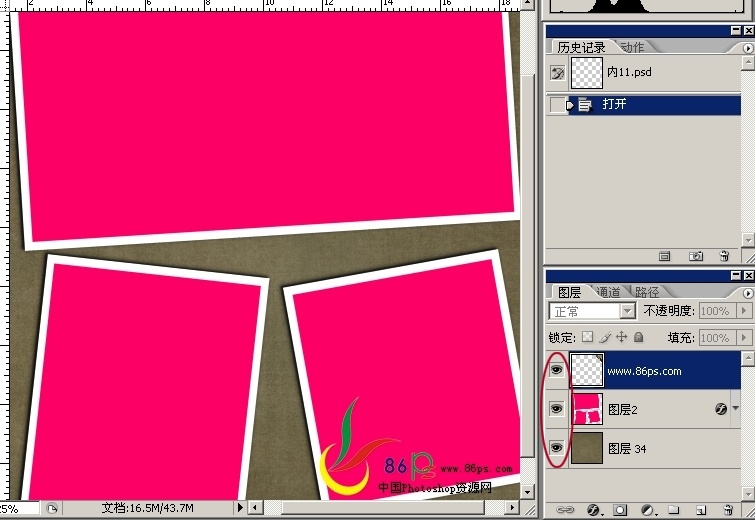Image resolution: width=755 pixels, height=520 pixels.
Task: Click the 文档:16.5M/43.7M status text
Action: point(148,508)
